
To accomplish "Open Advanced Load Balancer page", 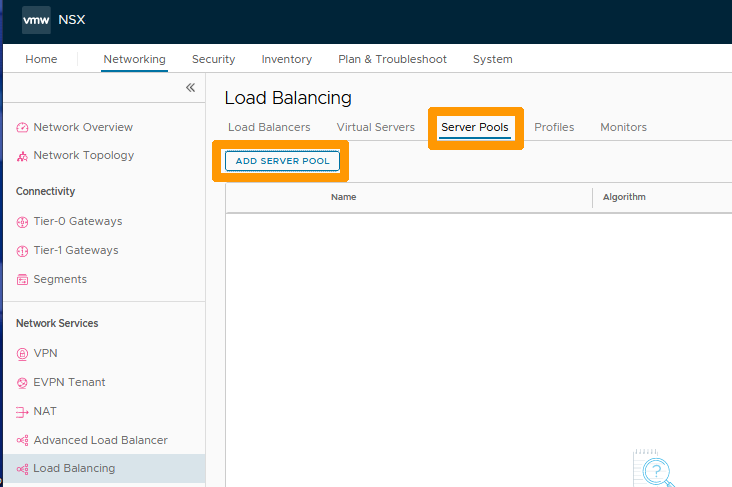I will pos(100,440).
